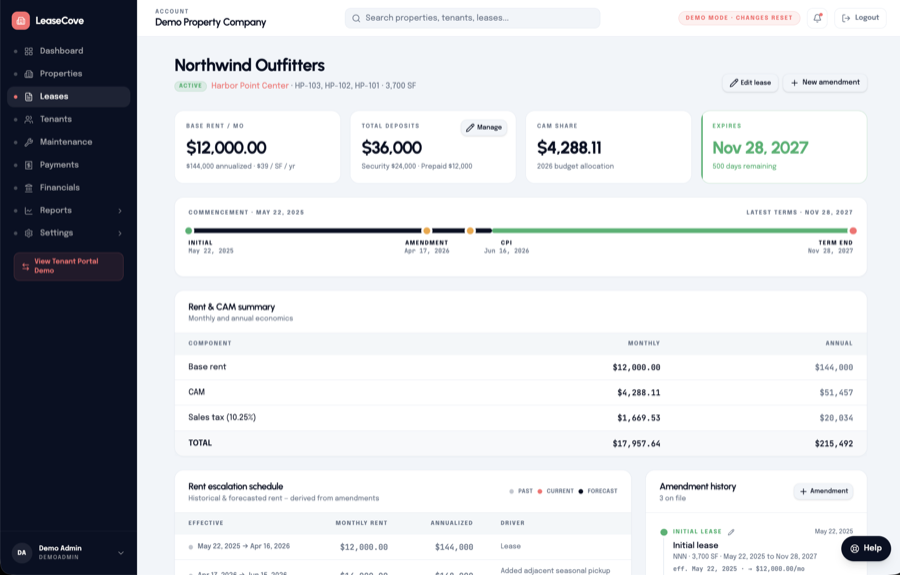Click the Properties building icon
The height and width of the screenshot is (575, 900).
tap(29, 74)
